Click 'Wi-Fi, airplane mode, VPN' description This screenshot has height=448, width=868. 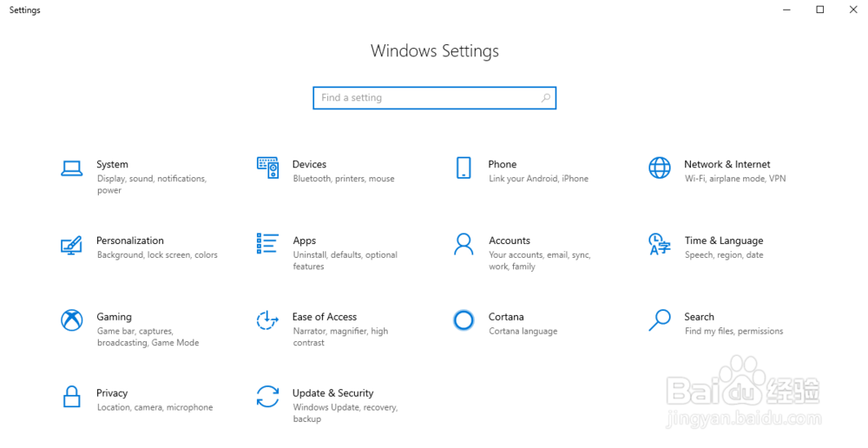coord(735,179)
